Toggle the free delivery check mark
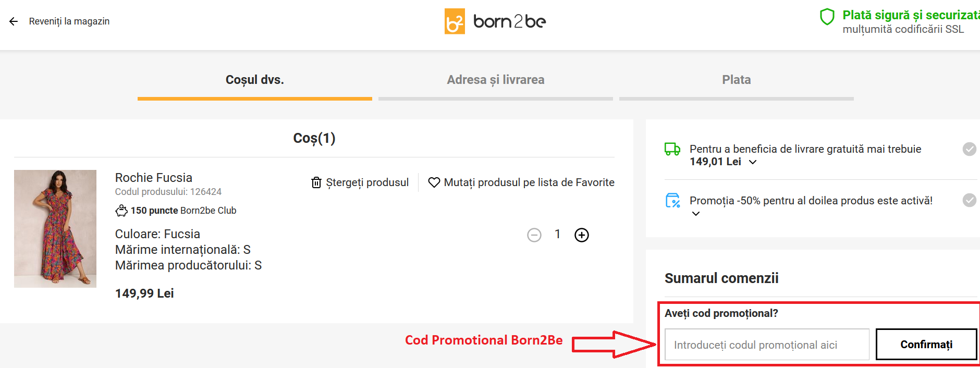Image resolution: width=980 pixels, height=368 pixels. pyautogui.click(x=969, y=149)
